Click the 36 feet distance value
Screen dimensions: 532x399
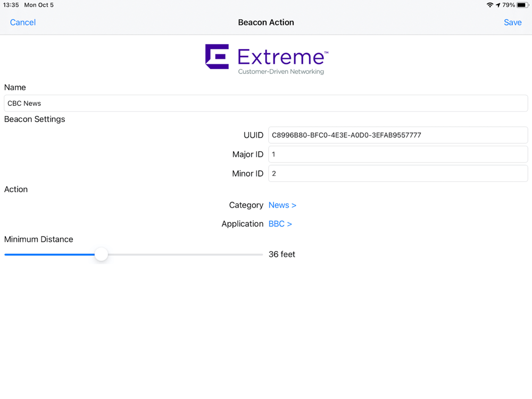pos(281,254)
